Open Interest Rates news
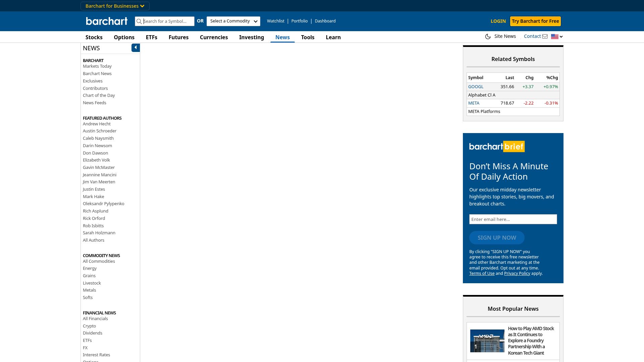Image resolution: width=644 pixels, height=362 pixels. tap(97, 355)
